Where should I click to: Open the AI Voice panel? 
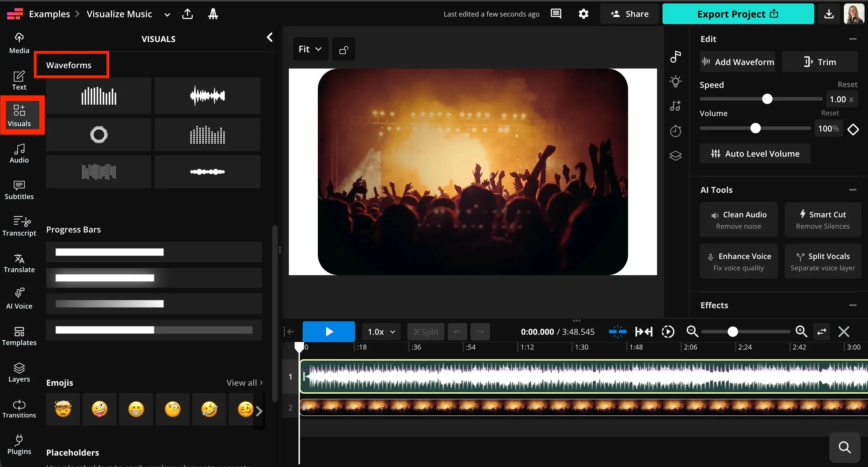tap(19, 297)
